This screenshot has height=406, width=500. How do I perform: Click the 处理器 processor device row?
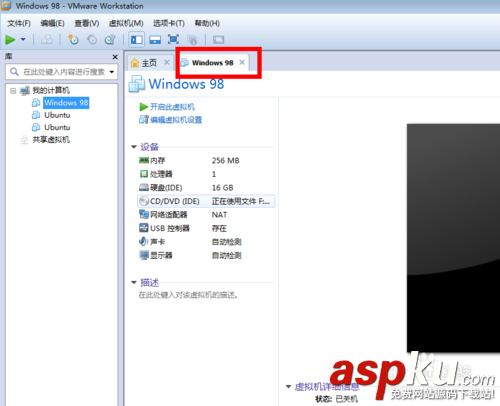coord(206,174)
